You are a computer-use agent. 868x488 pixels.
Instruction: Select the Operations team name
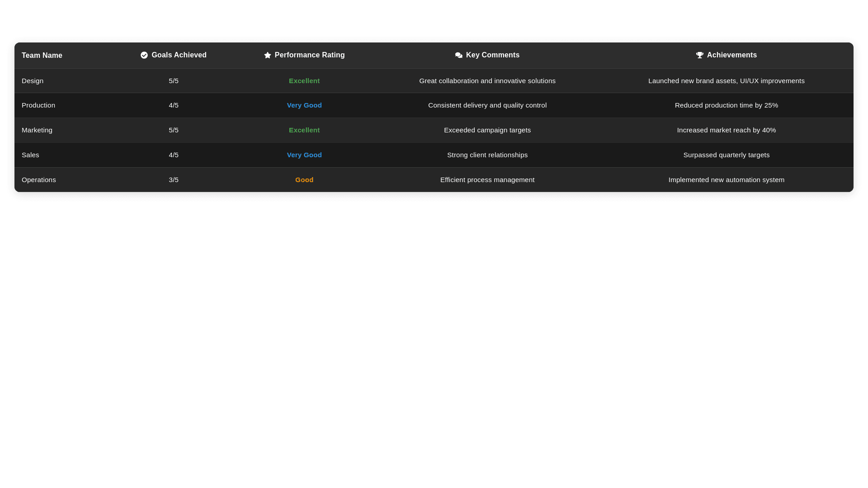(39, 180)
